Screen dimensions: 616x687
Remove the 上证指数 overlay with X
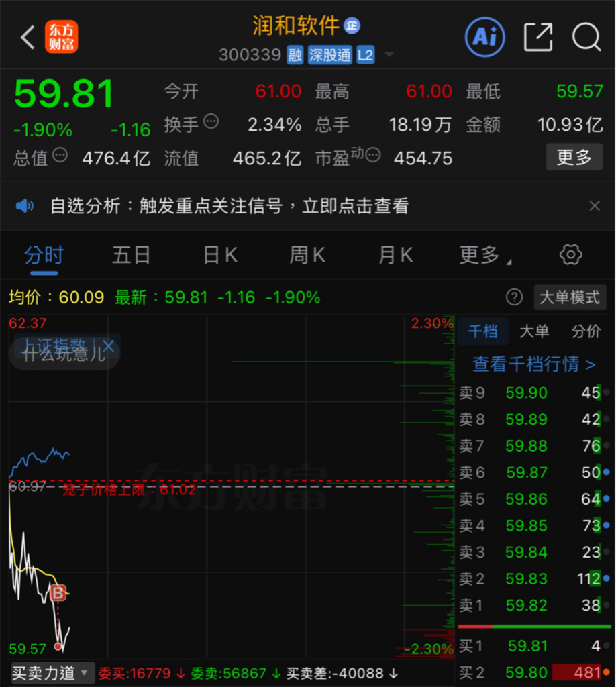[x=108, y=346]
